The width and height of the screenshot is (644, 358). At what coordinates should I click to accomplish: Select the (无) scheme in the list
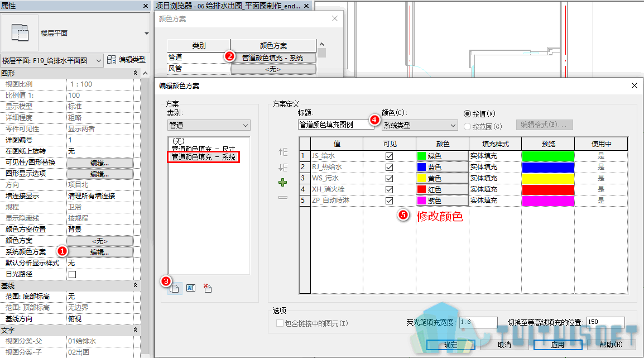pyautogui.click(x=178, y=141)
